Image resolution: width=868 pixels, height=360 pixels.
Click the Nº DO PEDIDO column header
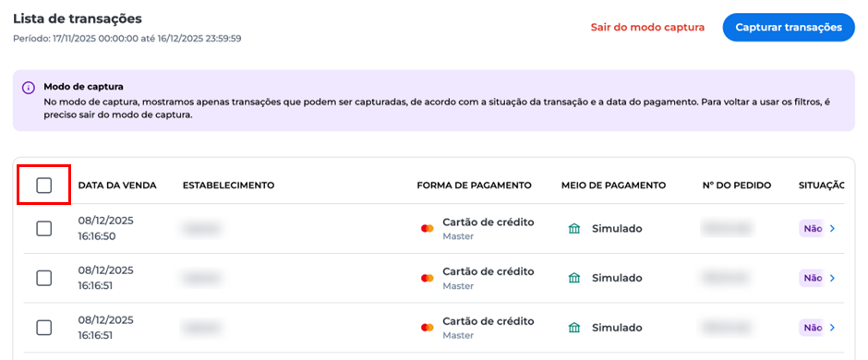(x=736, y=186)
